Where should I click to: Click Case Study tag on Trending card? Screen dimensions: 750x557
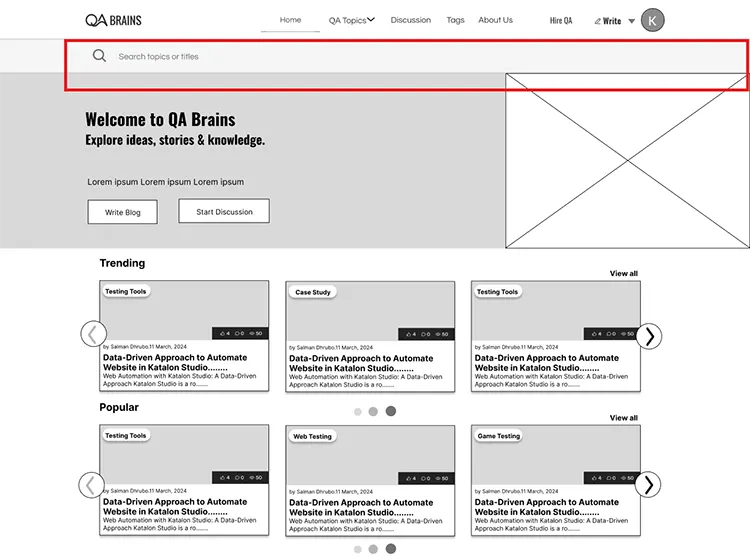[313, 292]
